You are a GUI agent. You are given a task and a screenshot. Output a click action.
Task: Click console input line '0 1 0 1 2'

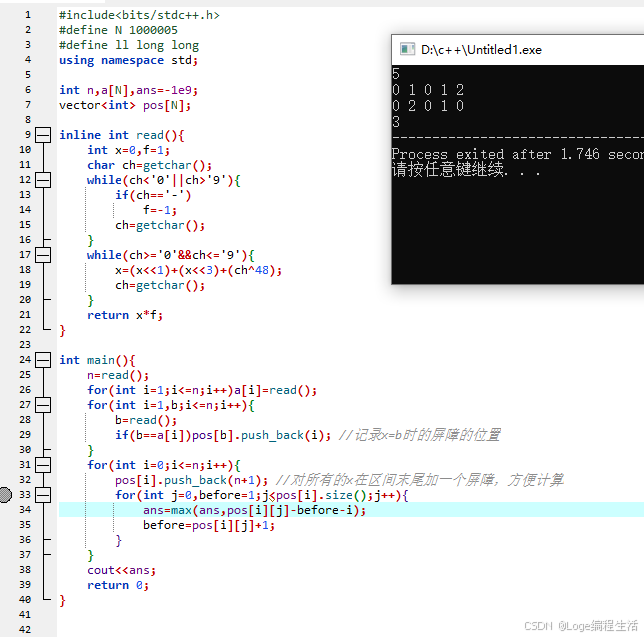click(428, 90)
